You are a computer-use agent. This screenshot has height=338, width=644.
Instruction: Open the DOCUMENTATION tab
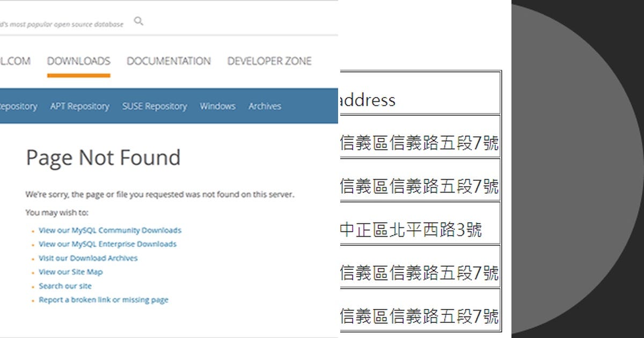point(169,61)
